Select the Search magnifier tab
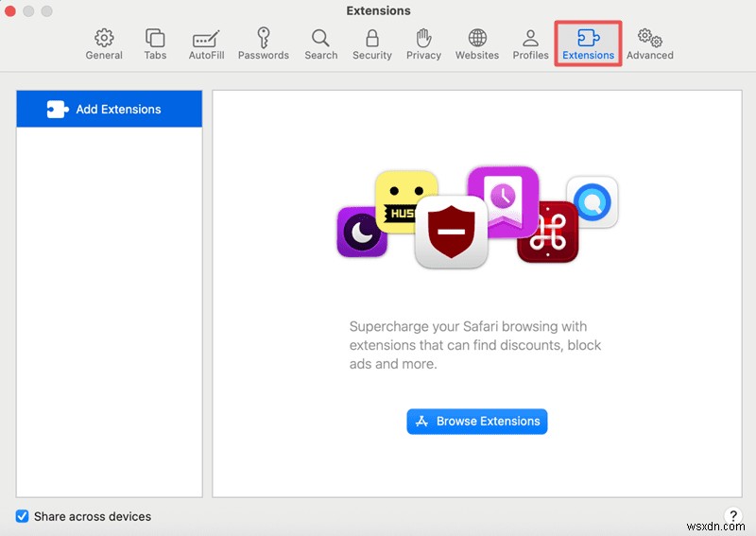The image size is (756, 536). tap(320, 43)
